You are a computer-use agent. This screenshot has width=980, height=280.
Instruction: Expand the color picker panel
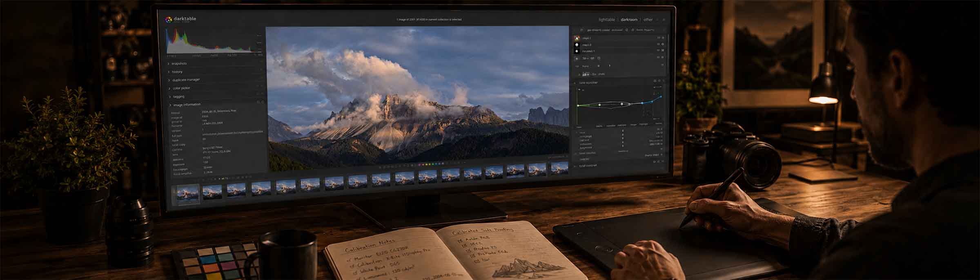click(181, 88)
